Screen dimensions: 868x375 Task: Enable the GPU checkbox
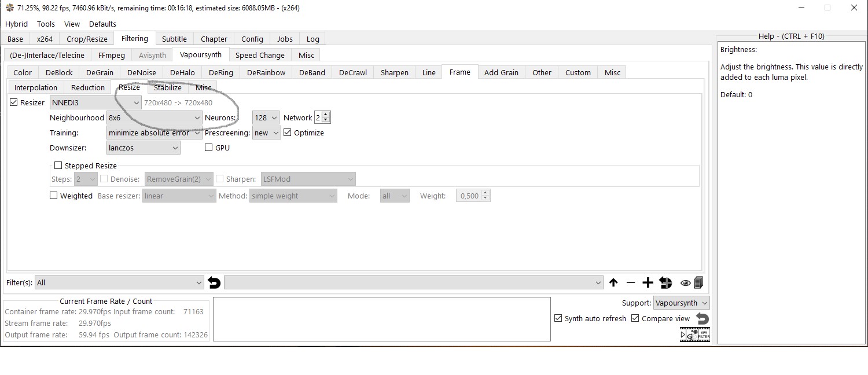click(x=209, y=148)
